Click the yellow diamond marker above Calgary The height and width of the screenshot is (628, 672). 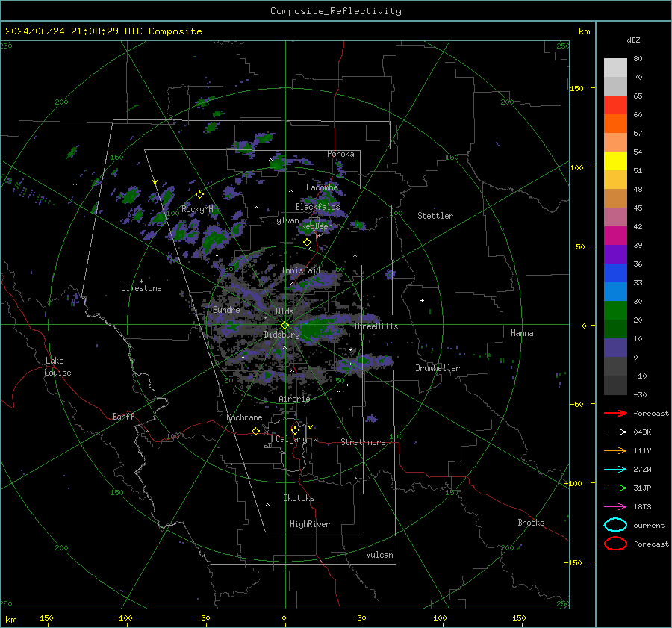(x=295, y=430)
